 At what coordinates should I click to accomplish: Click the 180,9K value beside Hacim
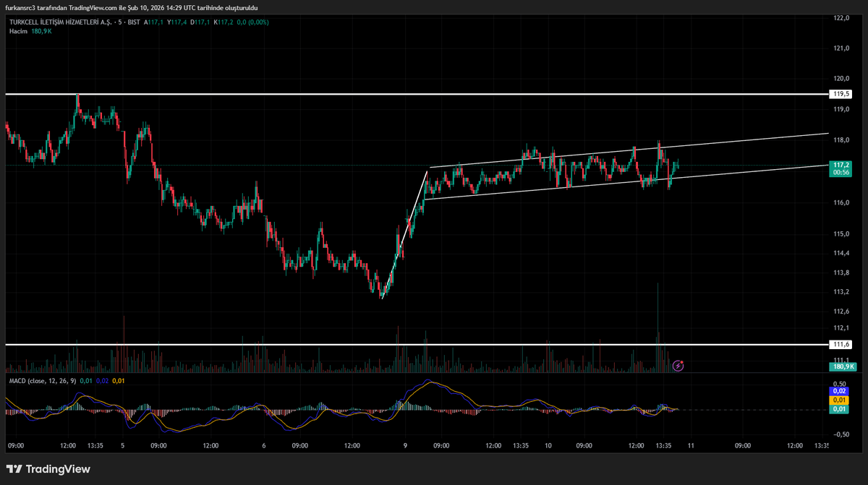[x=41, y=32]
